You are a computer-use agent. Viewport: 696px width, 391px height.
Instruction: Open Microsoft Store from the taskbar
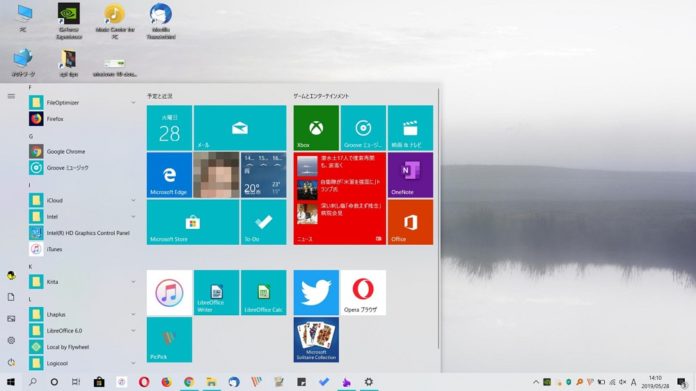99,382
